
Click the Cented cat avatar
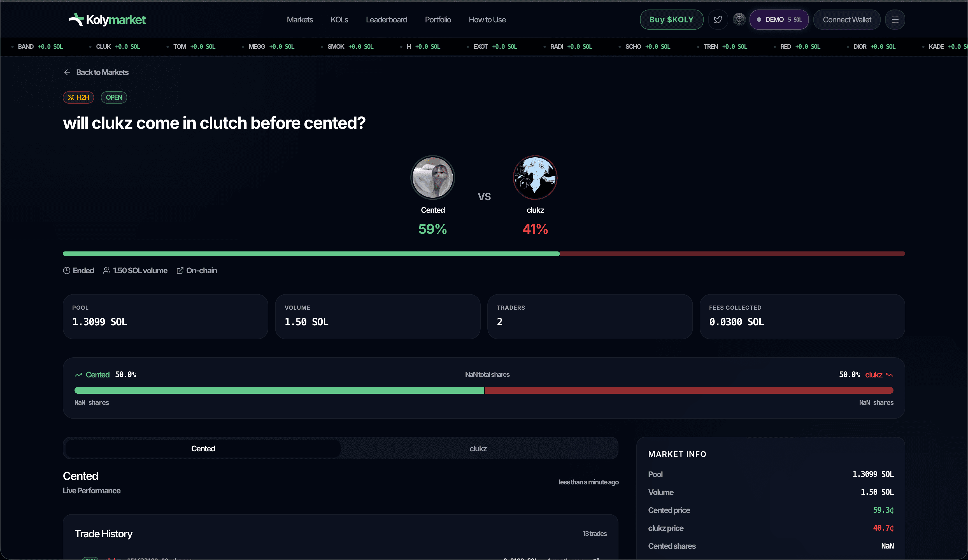pyautogui.click(x=432, y=178)
